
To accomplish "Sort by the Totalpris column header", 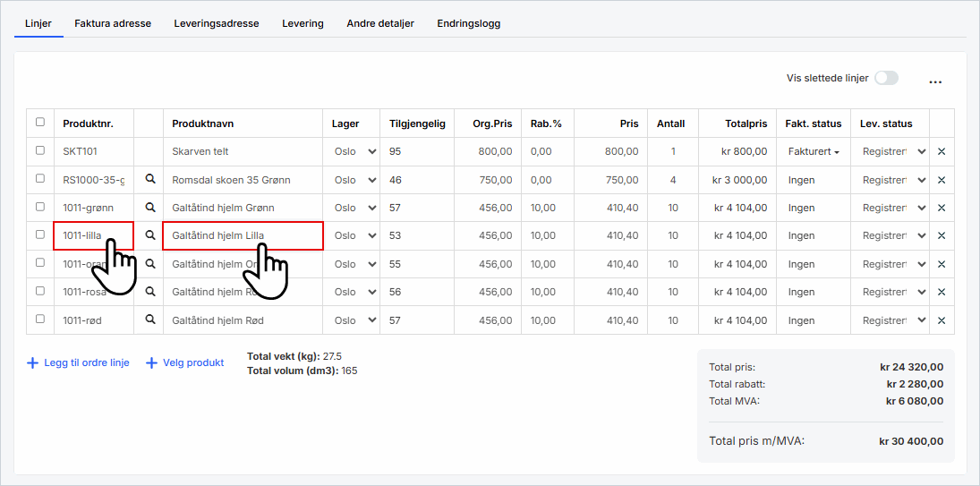I will pyautogui.click(x=746, y=124).
